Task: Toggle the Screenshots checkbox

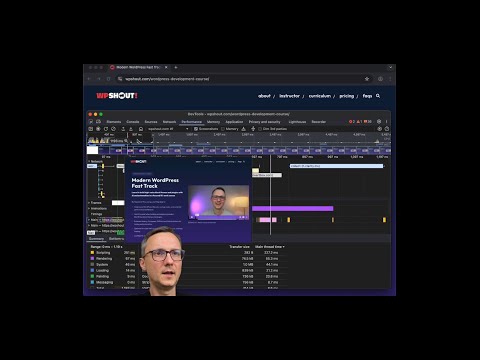Action: pos(196,129)
